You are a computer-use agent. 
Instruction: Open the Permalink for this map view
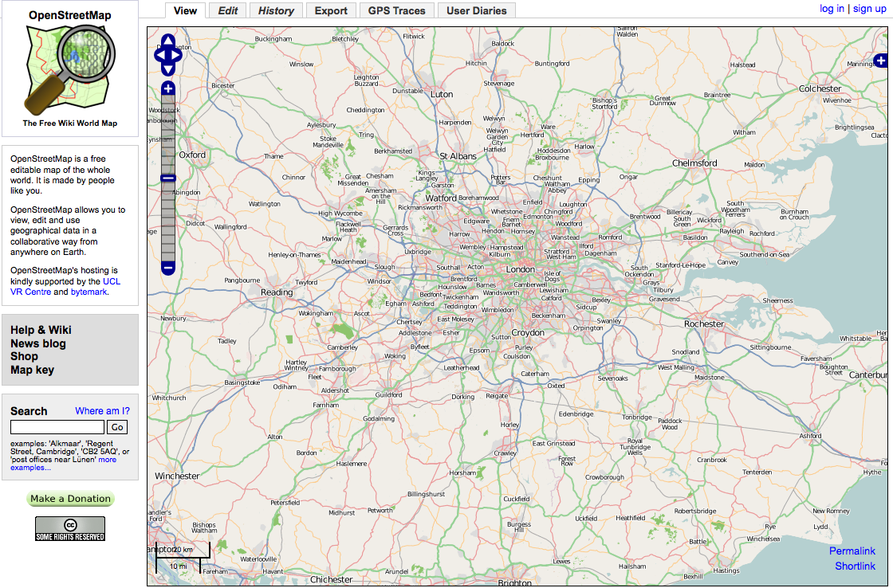[852, 551]
